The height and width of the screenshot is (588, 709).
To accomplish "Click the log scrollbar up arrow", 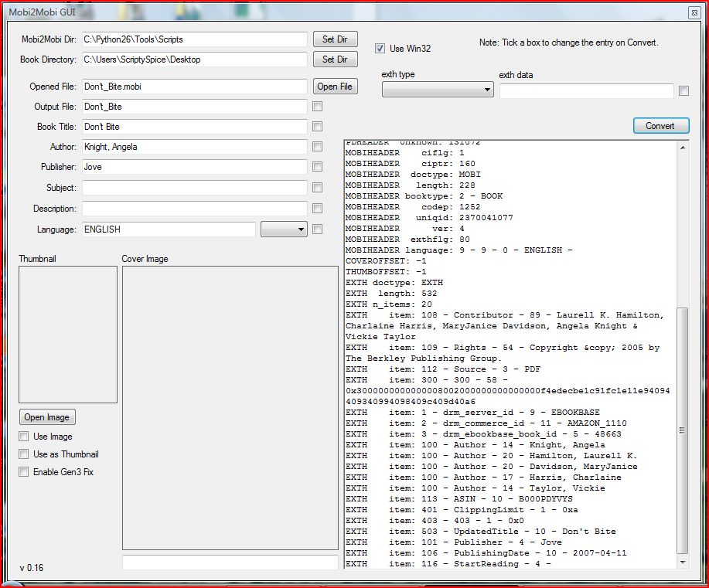I will tap(683, 148).
